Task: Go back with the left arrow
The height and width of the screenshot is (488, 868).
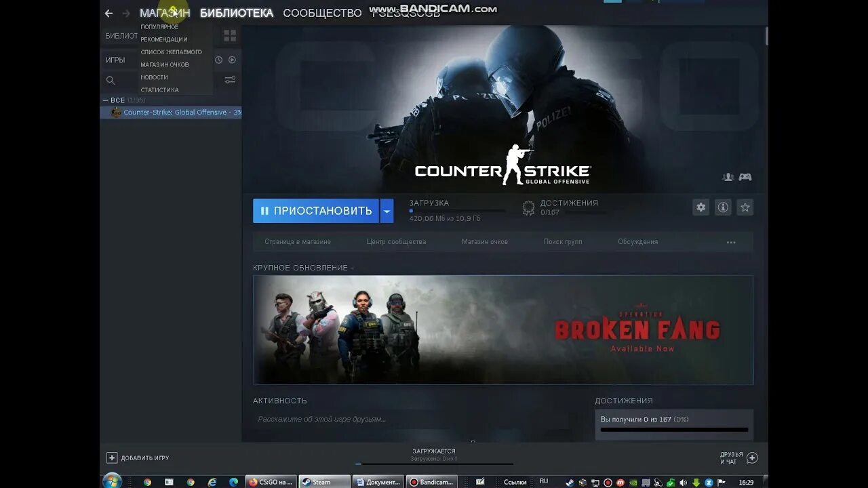Action: pyautogui.click(x=108, y=13)
